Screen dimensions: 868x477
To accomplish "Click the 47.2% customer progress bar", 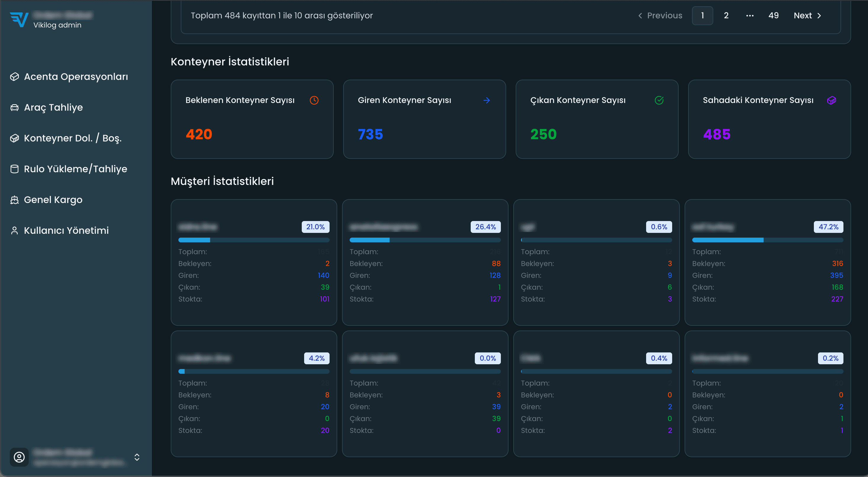I will point(767,240).
